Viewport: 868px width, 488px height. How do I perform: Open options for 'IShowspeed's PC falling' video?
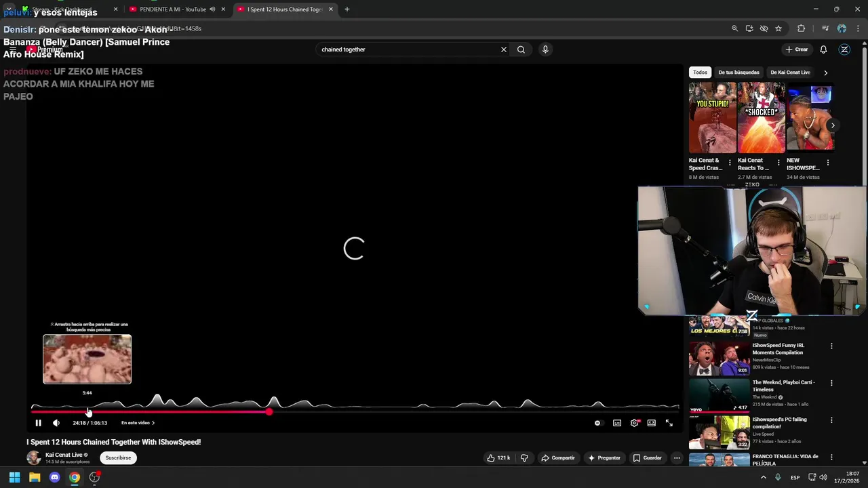tap(831, 420)
